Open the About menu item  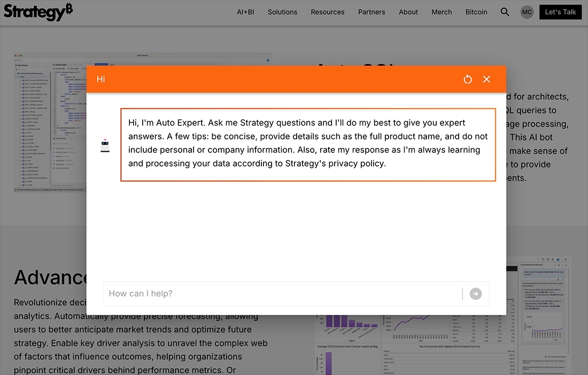[x=408, y=12]
